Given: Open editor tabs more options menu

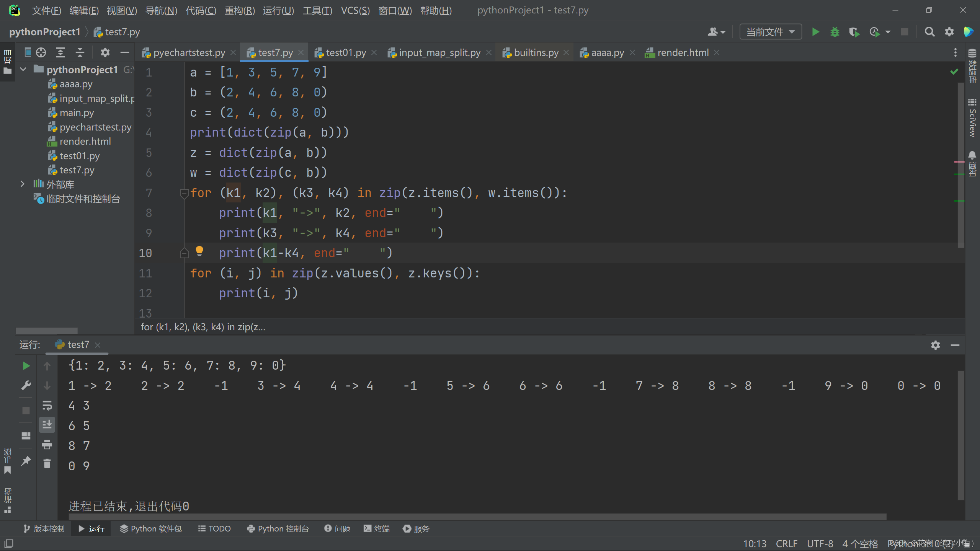Looking at the screenshot, I should [x=955, y=52].
